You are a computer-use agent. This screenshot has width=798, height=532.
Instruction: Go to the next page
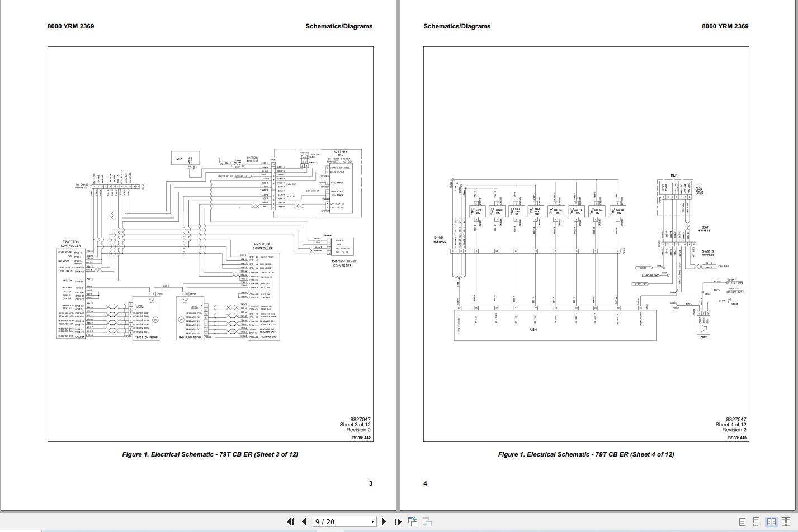click(x=384, y=521)
